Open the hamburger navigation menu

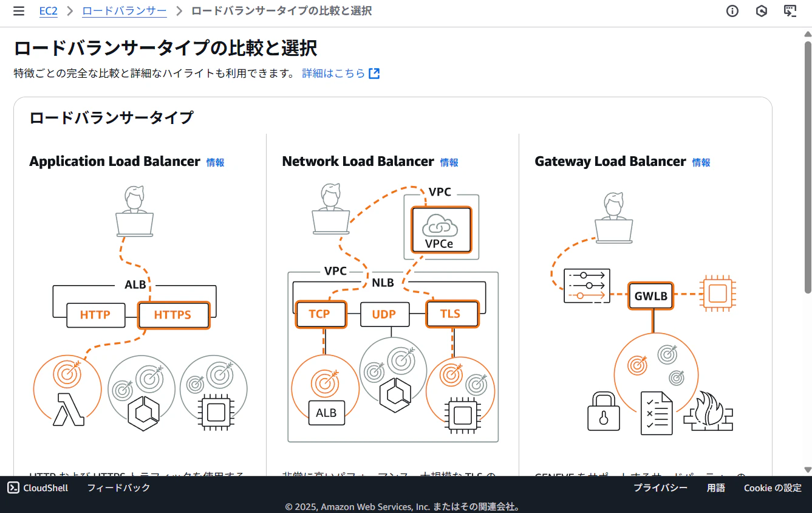click(19, 11)
